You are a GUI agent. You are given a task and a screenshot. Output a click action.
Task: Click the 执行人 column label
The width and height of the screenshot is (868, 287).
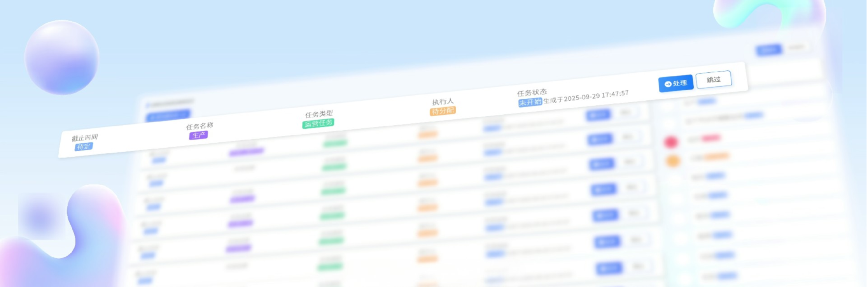click(443, 101)
